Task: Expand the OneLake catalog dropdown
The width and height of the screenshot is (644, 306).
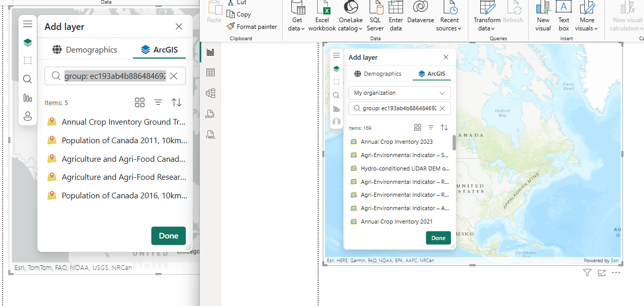Action: [351, 28]
